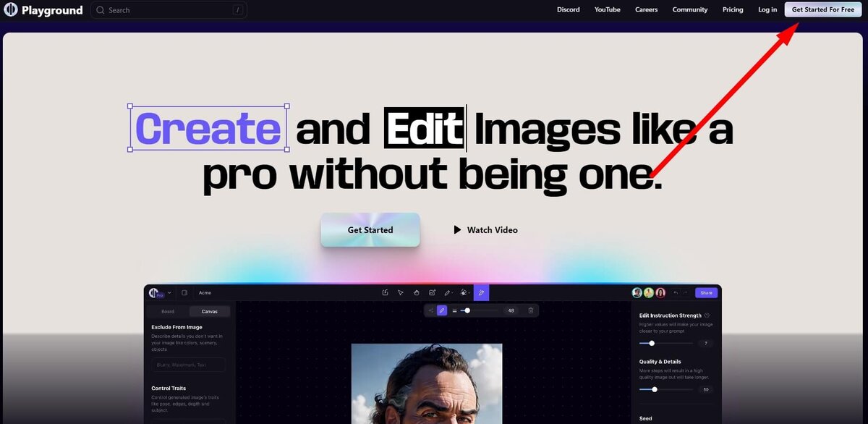
Task: Select the export/upload tool icon in the toolbar
Action: point(385,292)
